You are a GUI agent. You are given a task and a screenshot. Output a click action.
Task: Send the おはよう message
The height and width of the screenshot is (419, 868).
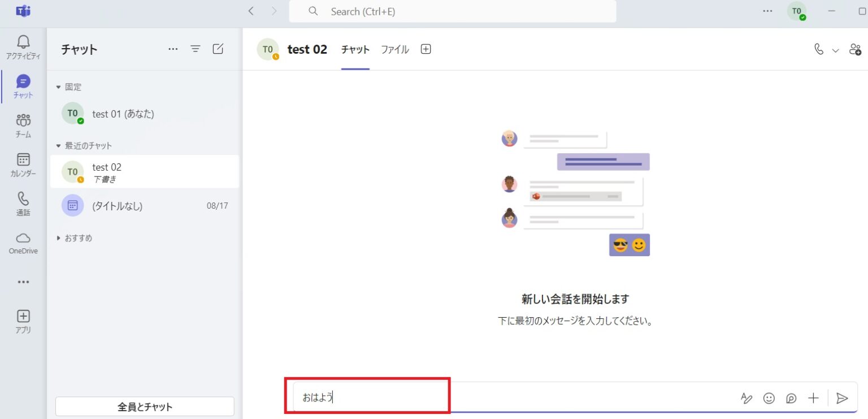(843, 398)
